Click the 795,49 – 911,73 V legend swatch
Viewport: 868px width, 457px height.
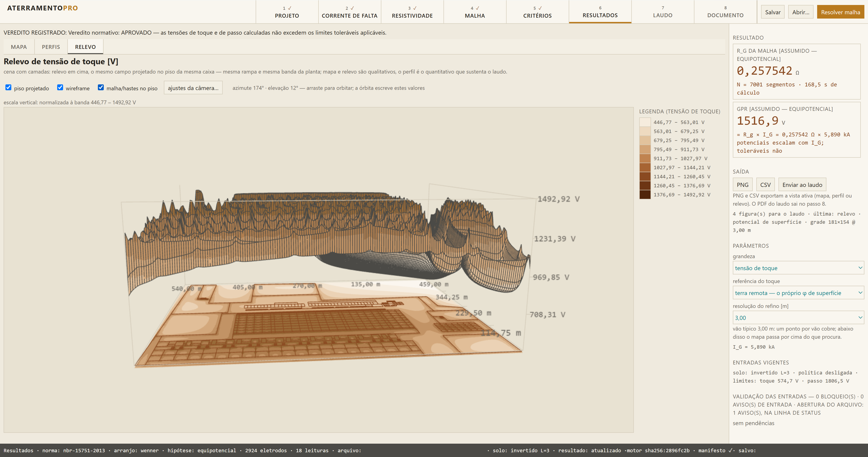(645, 149)
